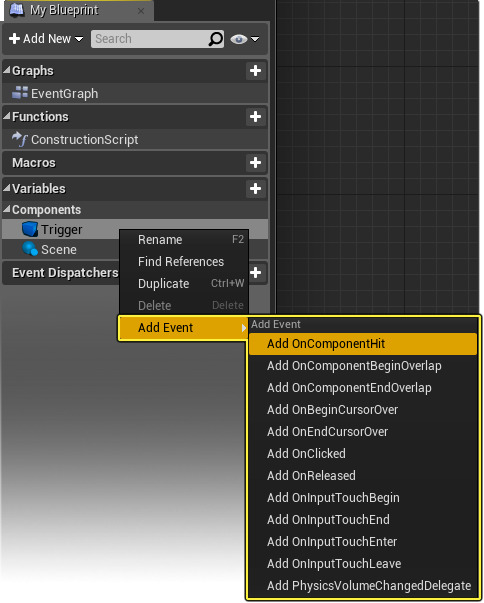This screenshot has height=603, width=484.
Task: Collapse the Graphs section
Action: pyautogui.click(x=7, y=70)
